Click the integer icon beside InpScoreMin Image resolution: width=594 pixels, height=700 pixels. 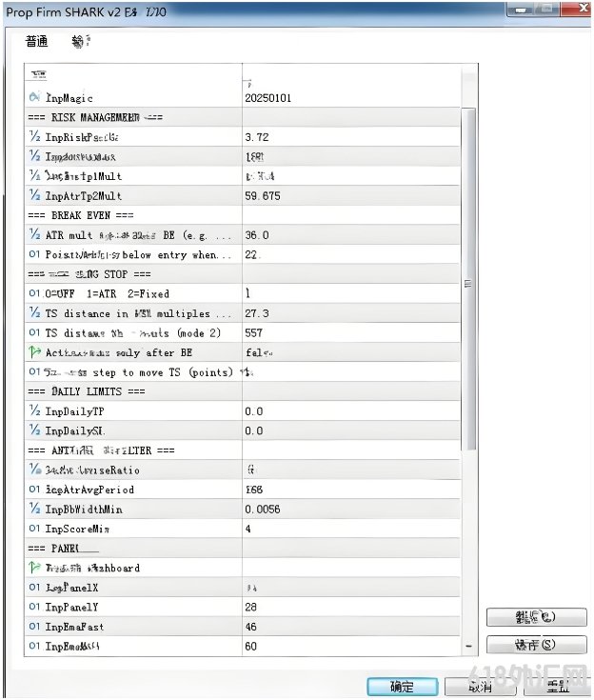(x=34, y=529)
